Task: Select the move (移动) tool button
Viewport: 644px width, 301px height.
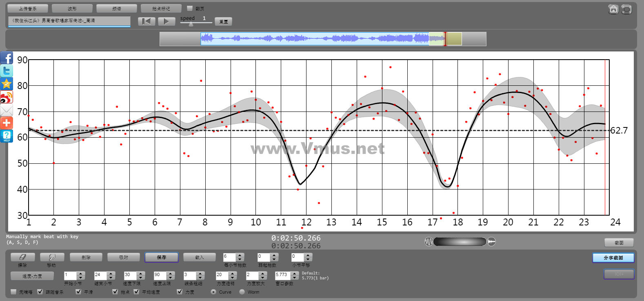Action: 52,257
